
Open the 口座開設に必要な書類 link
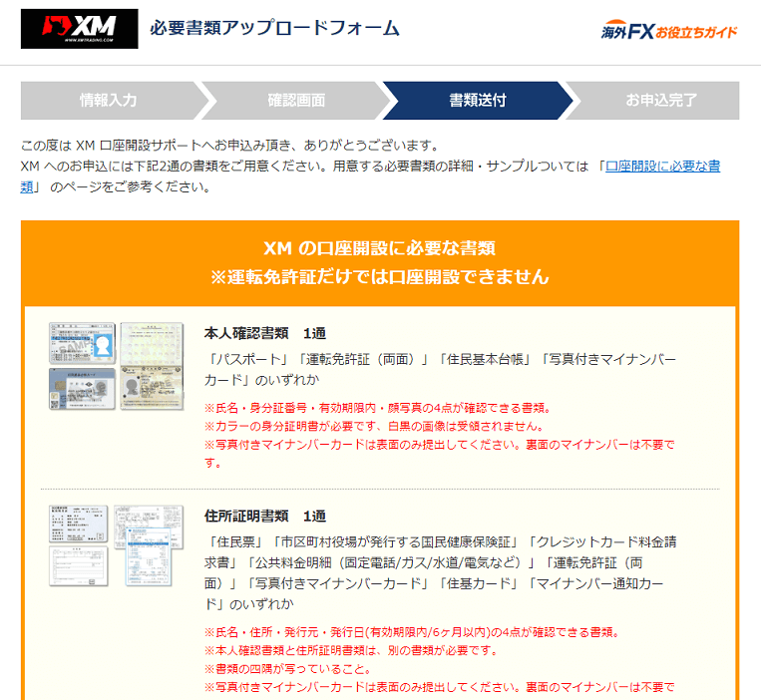(662, 166)
